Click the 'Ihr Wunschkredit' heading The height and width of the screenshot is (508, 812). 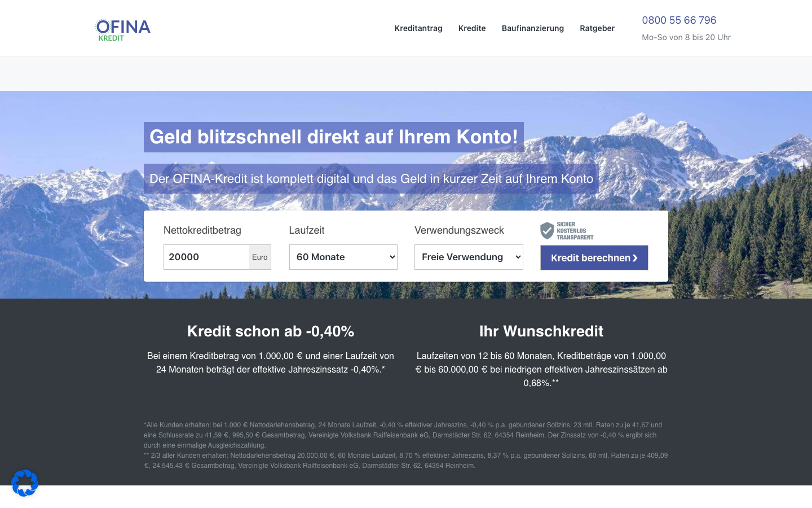(x=541, y=331)
